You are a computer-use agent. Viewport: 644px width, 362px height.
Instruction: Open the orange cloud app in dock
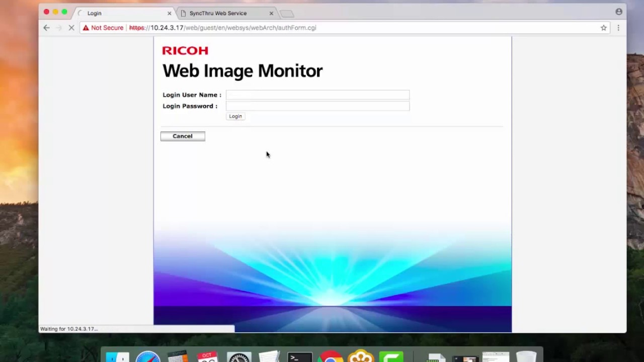tap(361, 357)
